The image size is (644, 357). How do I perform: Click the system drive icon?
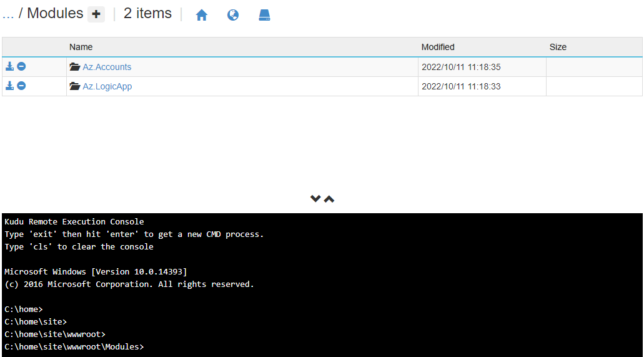click(265, 15)
